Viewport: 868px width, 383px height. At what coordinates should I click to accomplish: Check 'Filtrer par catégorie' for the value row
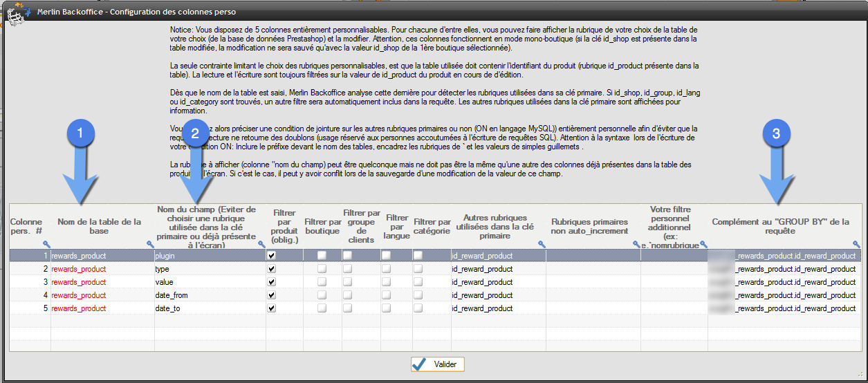pyautogui.click(x=418, y=282)
